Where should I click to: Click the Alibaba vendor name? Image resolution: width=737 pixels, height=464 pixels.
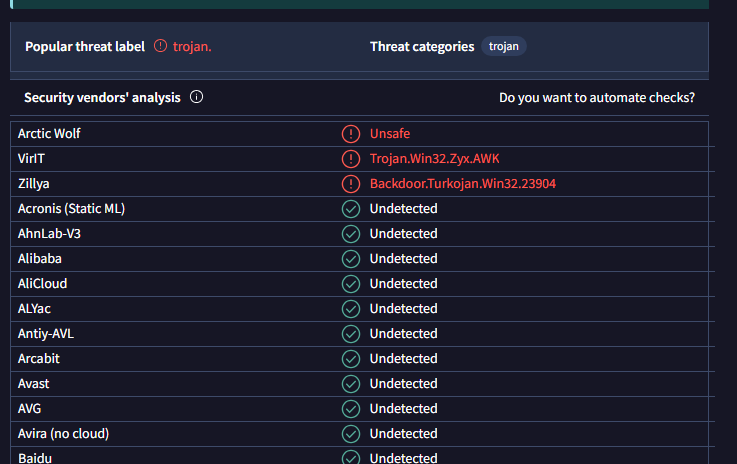(x=39, y=259)
